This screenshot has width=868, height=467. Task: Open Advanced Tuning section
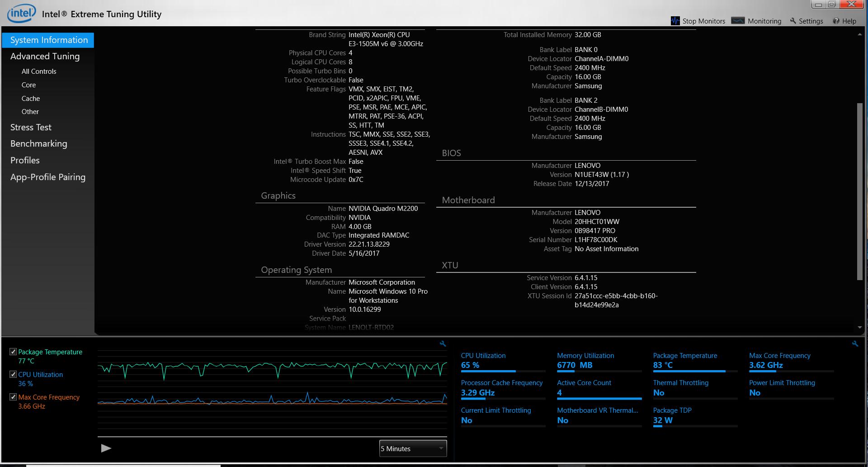[45, 56]
